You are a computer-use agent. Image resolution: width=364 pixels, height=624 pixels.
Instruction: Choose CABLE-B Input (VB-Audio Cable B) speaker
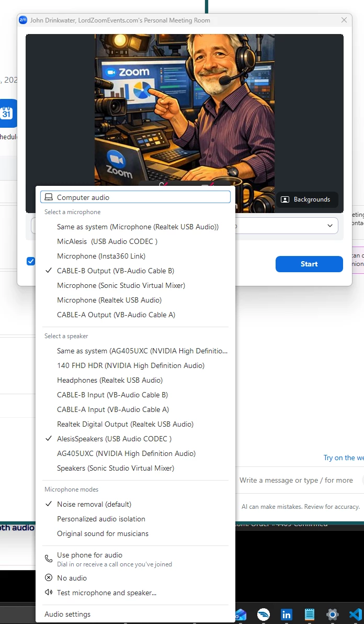point(135,395)
